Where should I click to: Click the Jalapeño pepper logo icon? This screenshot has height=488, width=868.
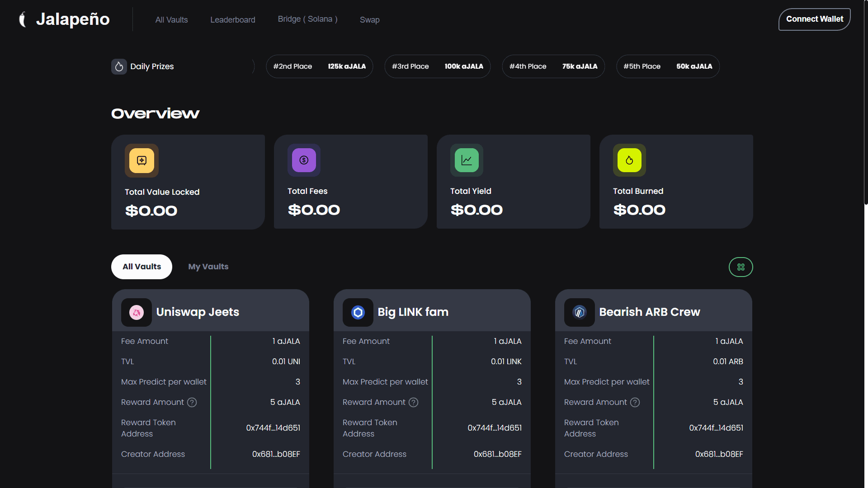pos(23,19)
